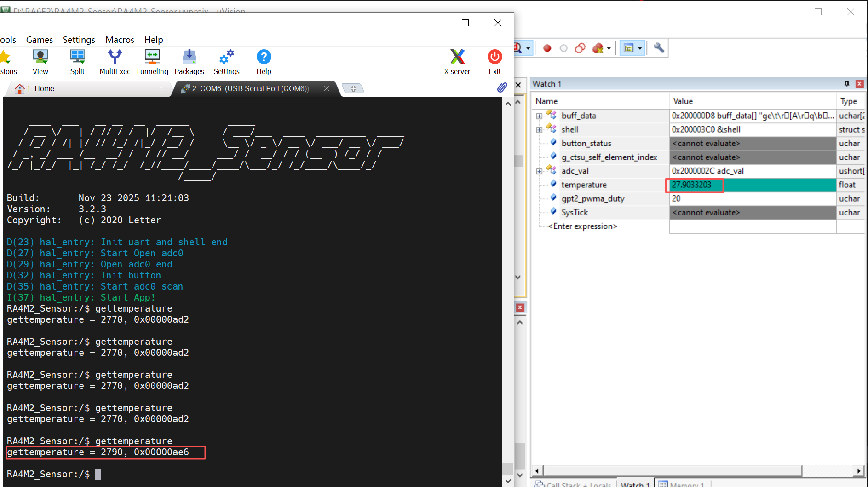Click the paperclip attach icon
This screenshot has width=868, height=487.
click(502, 87)
